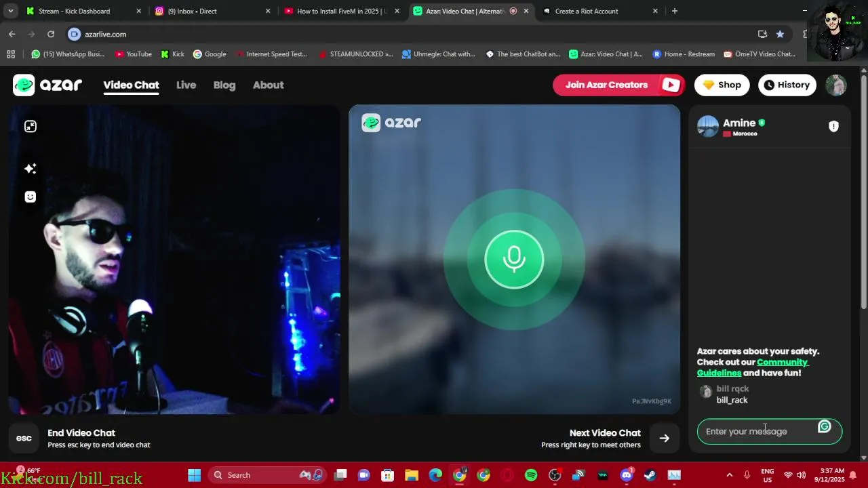Open the face filter smiley icon
The image size is (868, 488).
coord(31,197)
